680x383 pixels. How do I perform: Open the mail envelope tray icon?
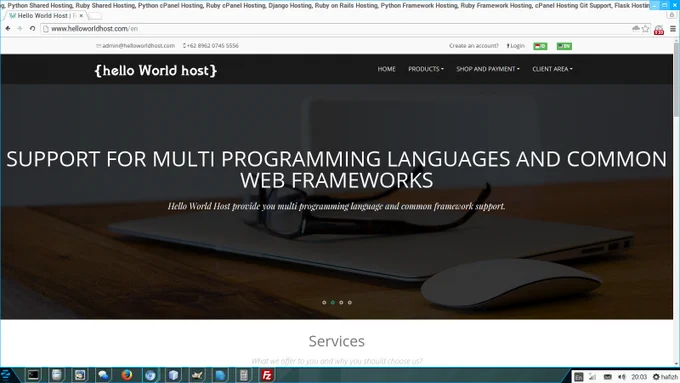(x=608, y=377)
